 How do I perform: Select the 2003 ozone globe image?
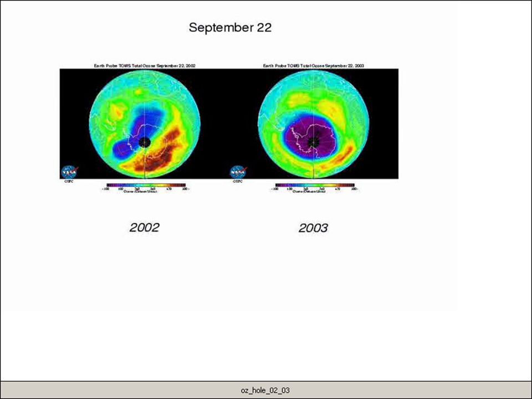[313, 125]
